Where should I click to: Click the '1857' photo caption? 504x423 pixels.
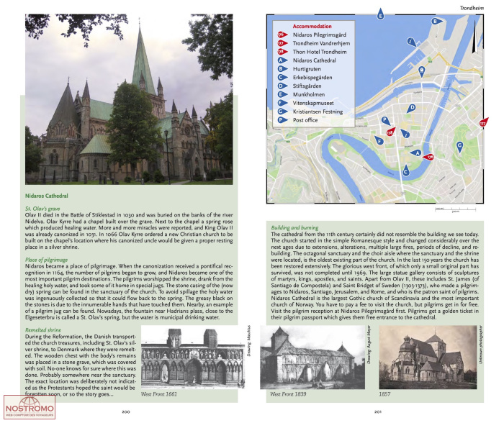384,394
